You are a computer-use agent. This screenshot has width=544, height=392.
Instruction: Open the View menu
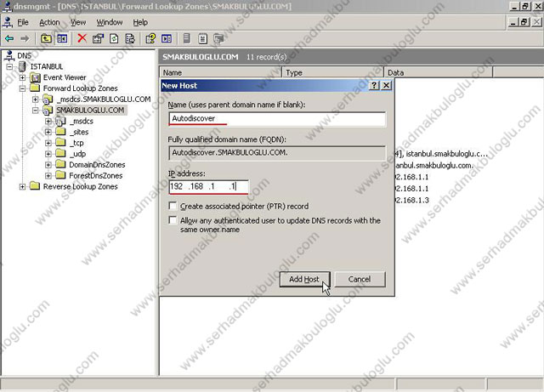point(78,22)
